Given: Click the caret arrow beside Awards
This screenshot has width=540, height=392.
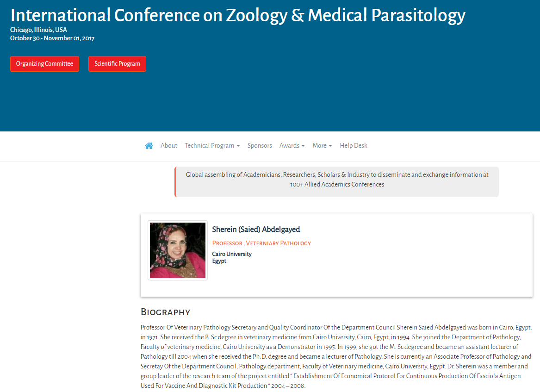Looking at the screenshot, I should tap(303, 146).
